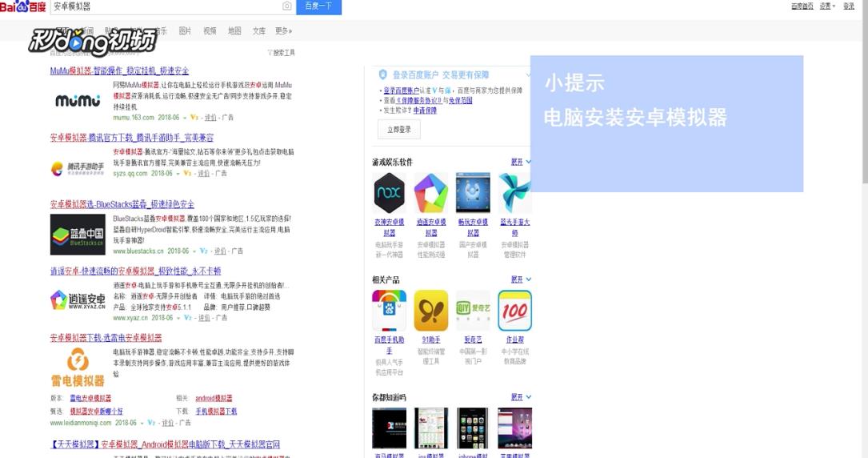Viewport: 868px width, 458px height.
Task: Open the 百度首页 link
Action: [x=802, y=6]
